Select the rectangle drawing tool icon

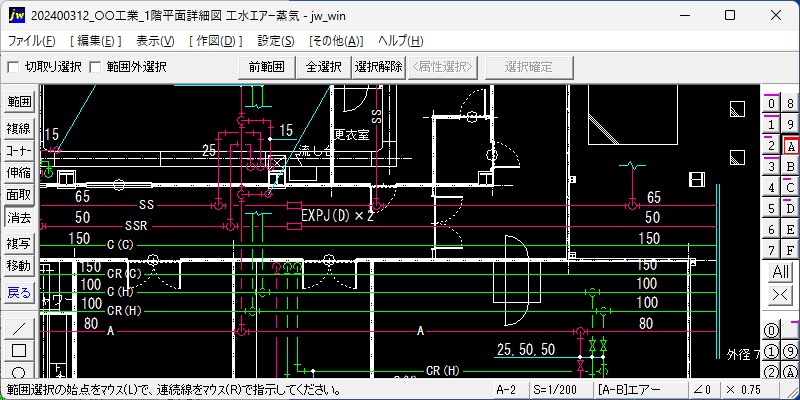coord(19,351)
